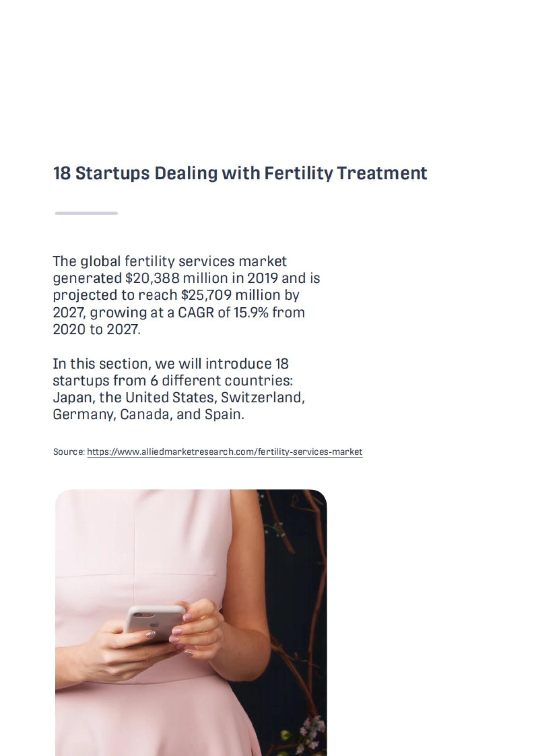Click the short divider line under the heading
This screenshot has height=756, width=534.
[86, 213]
